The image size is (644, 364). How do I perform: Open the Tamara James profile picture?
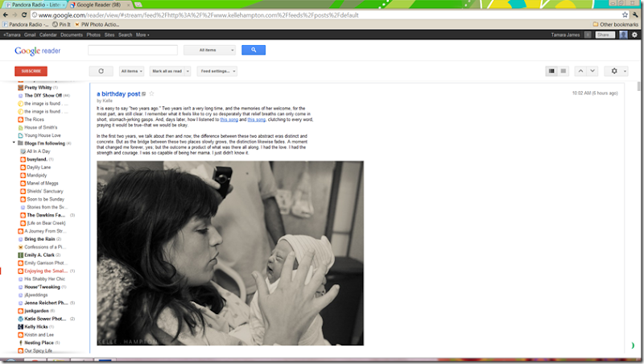click(623, 35)
